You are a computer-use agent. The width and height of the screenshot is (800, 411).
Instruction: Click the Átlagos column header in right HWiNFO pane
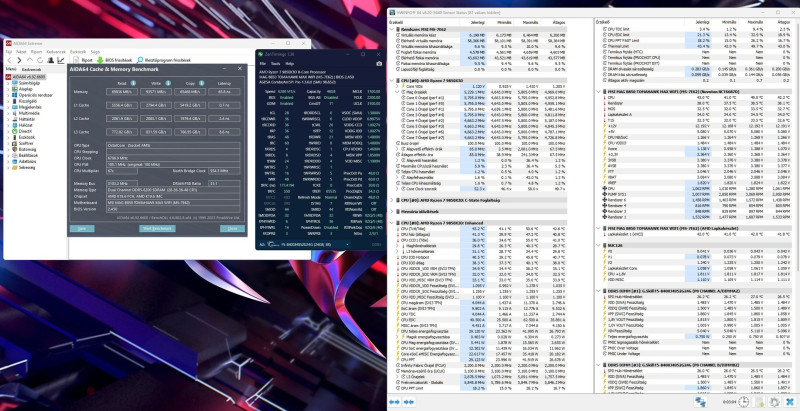click(782, 22)
